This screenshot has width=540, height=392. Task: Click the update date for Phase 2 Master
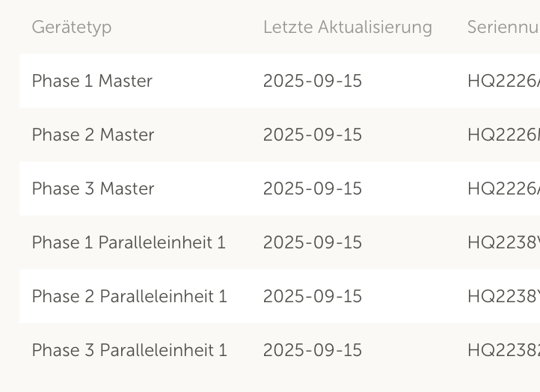tap(313, 135)
